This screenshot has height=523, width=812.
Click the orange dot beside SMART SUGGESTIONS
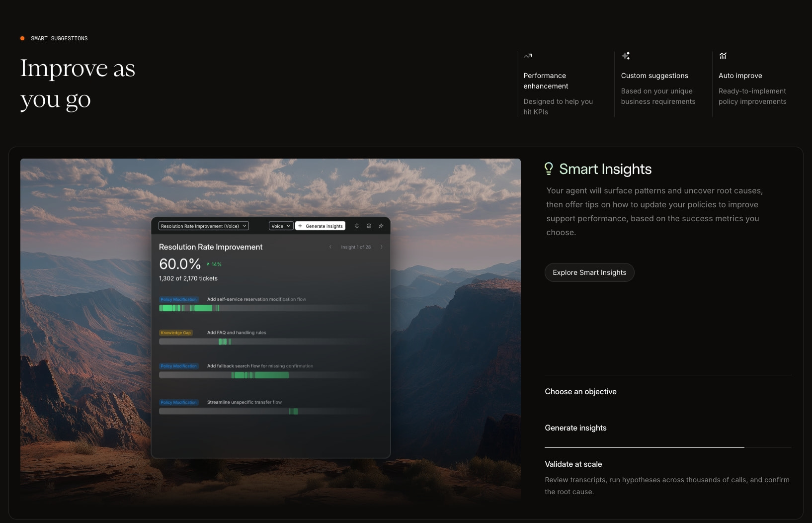(x=22, y=38)
